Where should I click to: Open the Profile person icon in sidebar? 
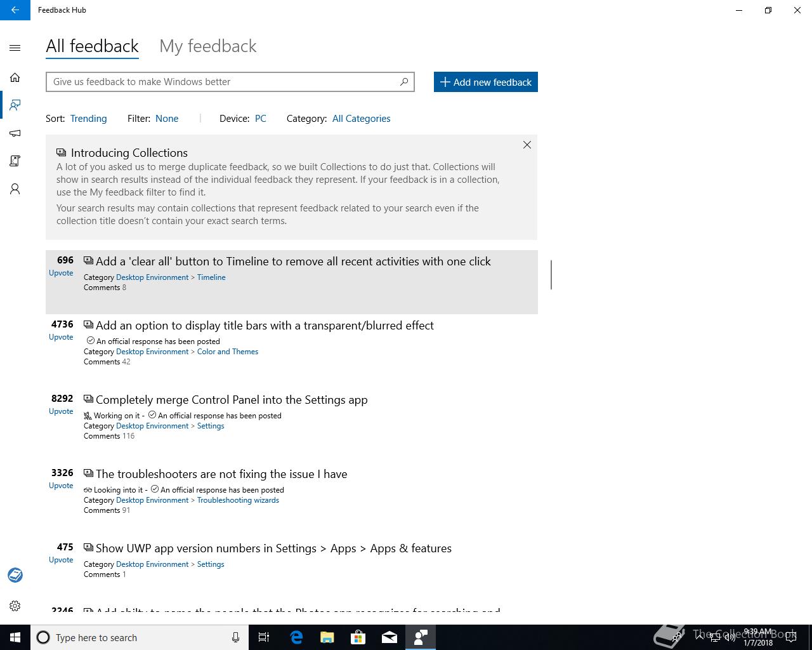click(15, 189)
